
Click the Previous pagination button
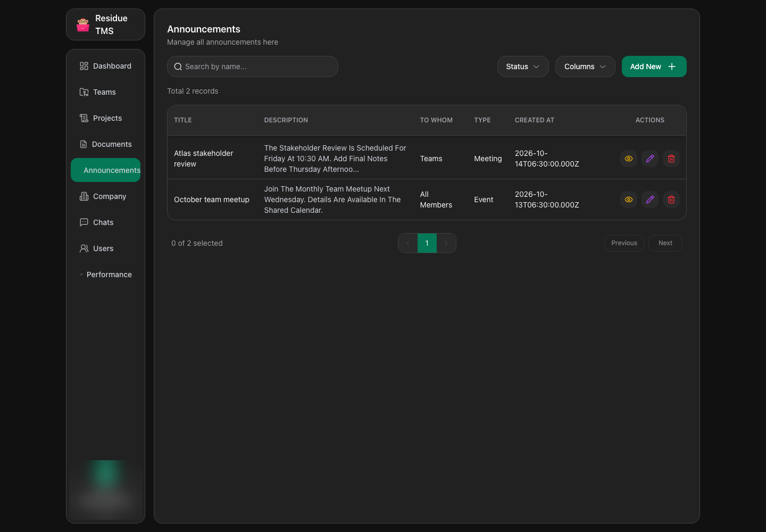coord(624,243)
